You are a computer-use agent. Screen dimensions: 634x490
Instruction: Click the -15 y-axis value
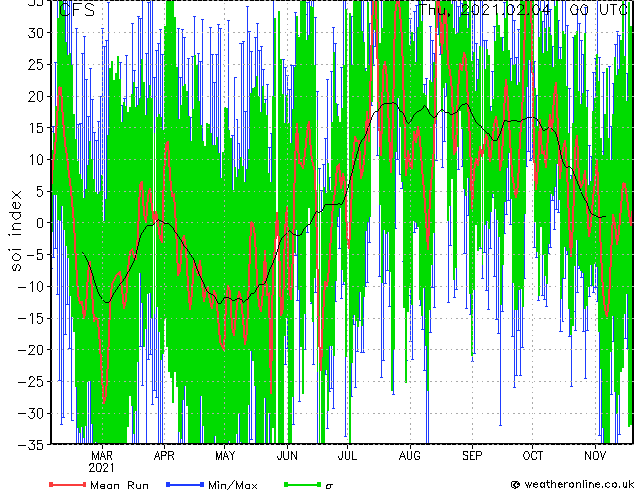point(31,318)
